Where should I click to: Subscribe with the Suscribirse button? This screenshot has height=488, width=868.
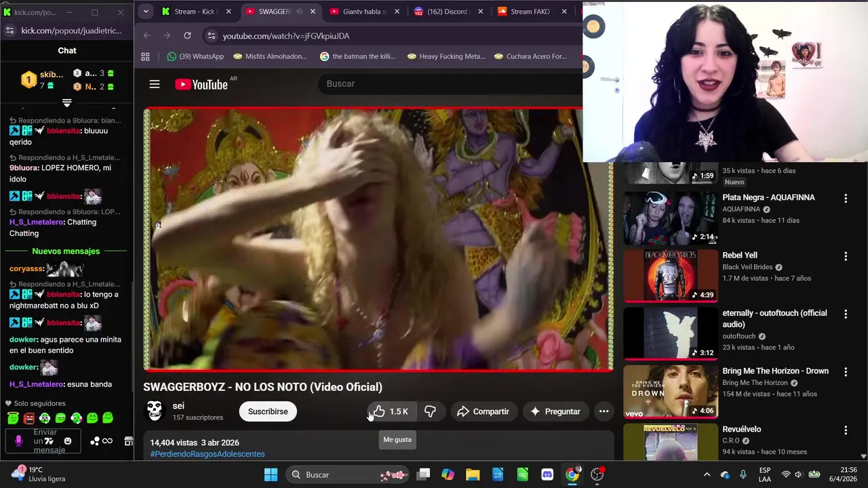(268, 411)
